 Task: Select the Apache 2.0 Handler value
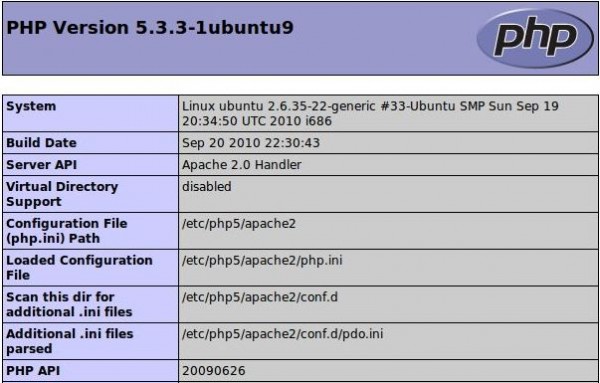point(241,165)
